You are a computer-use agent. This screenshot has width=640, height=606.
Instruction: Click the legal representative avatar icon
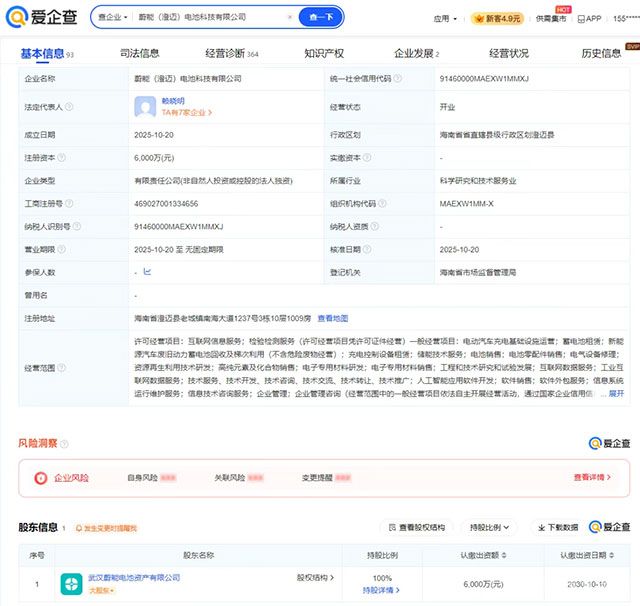click(146, 106)
